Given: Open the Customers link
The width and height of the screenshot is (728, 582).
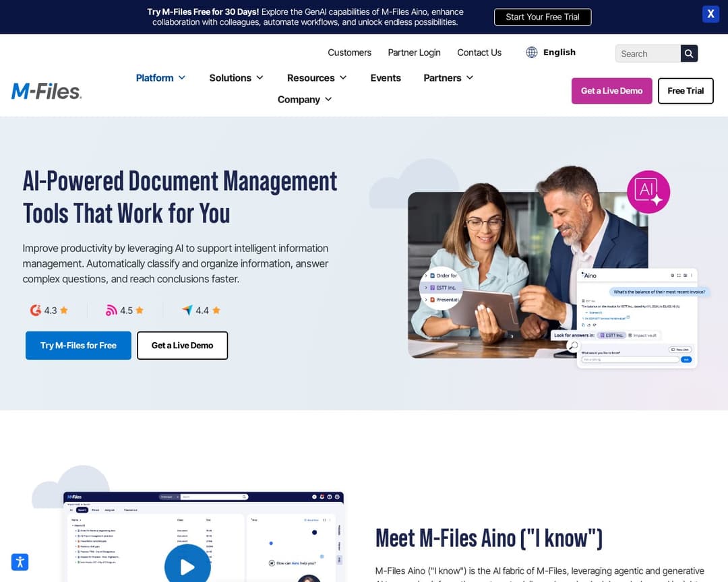Looking at the screenshot, I should [x=350, y=53].
